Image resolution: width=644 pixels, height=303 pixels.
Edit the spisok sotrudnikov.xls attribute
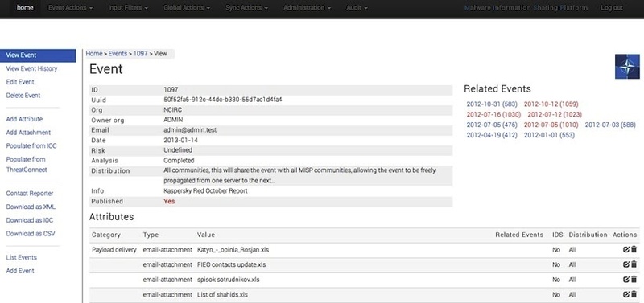(x=626, y=279)
